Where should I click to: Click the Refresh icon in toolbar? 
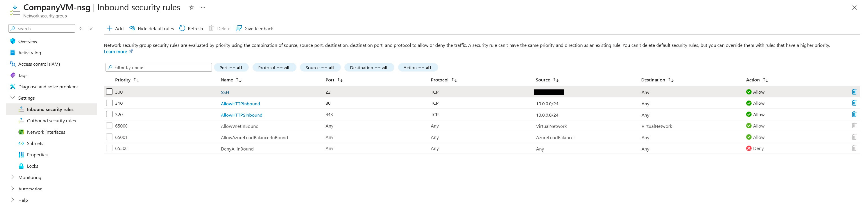pos(182,28)
